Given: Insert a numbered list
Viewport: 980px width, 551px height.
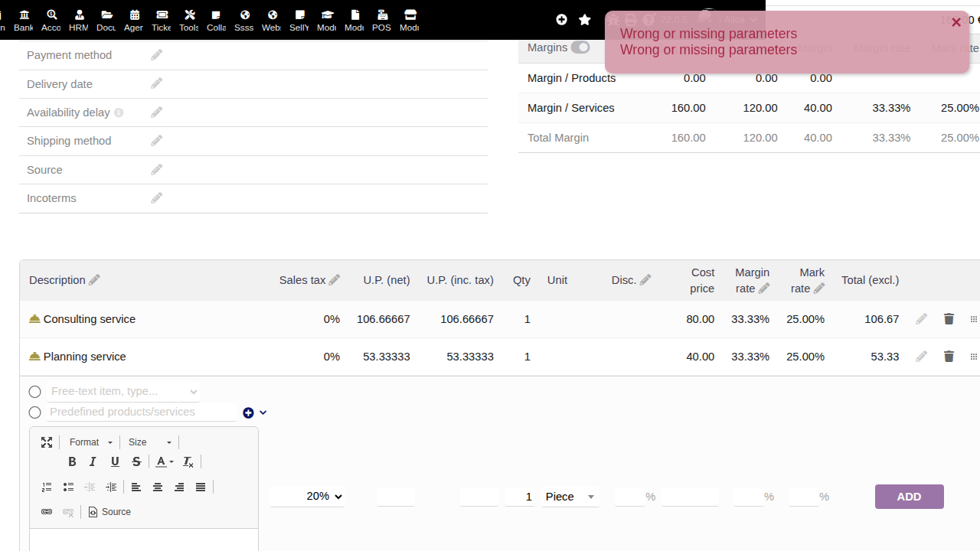Looking at the screenshot, I should click(47, 487).
